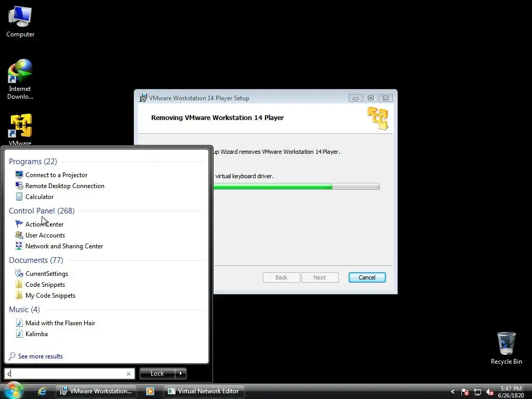532x399 pixels.
Task: Open the media player taskbar icon
Action: (x=150, y=391)
